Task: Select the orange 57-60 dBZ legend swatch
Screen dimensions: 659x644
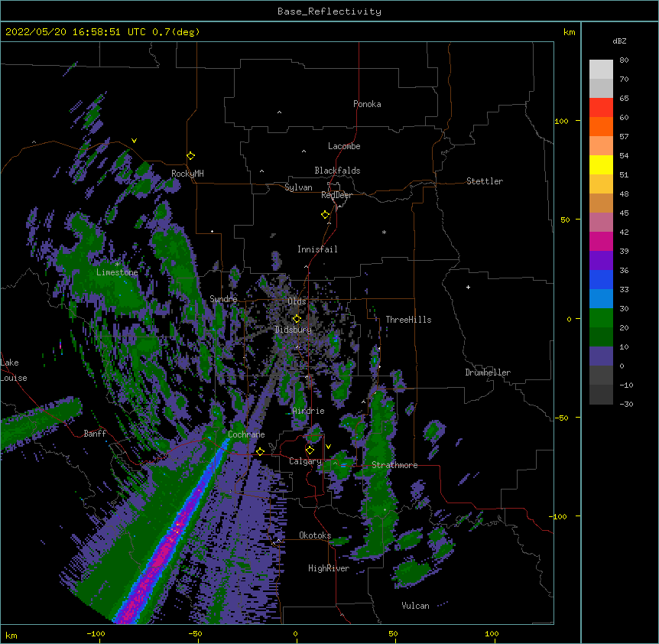Action: coord(601,126)
